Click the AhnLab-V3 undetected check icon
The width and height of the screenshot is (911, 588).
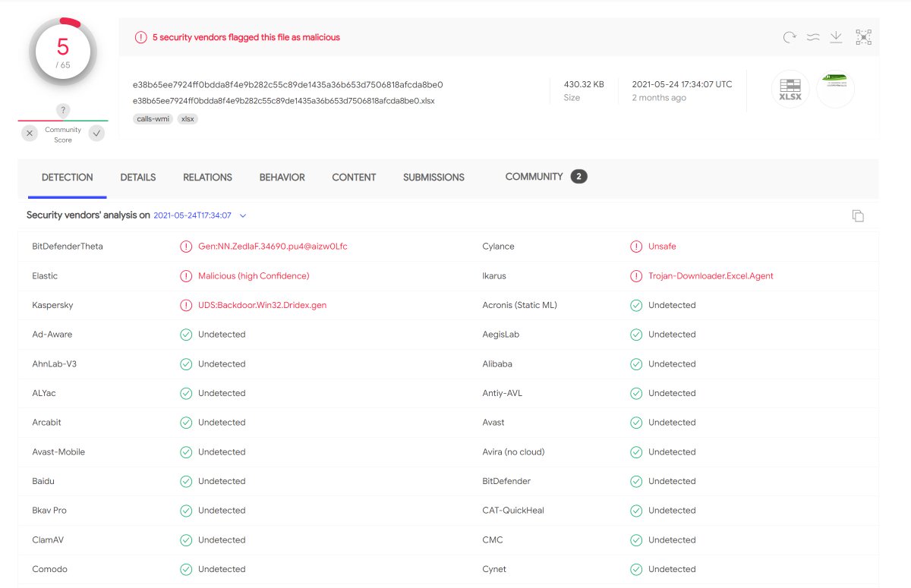(x=186, y=364)
